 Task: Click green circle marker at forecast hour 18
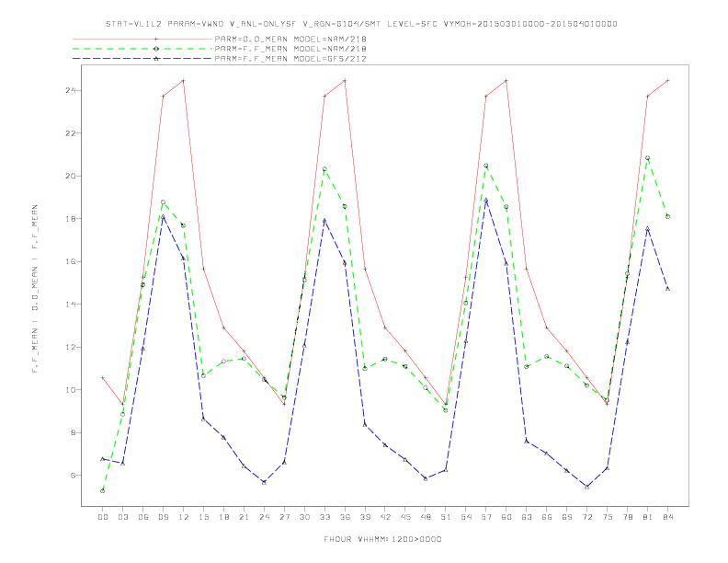223,362
